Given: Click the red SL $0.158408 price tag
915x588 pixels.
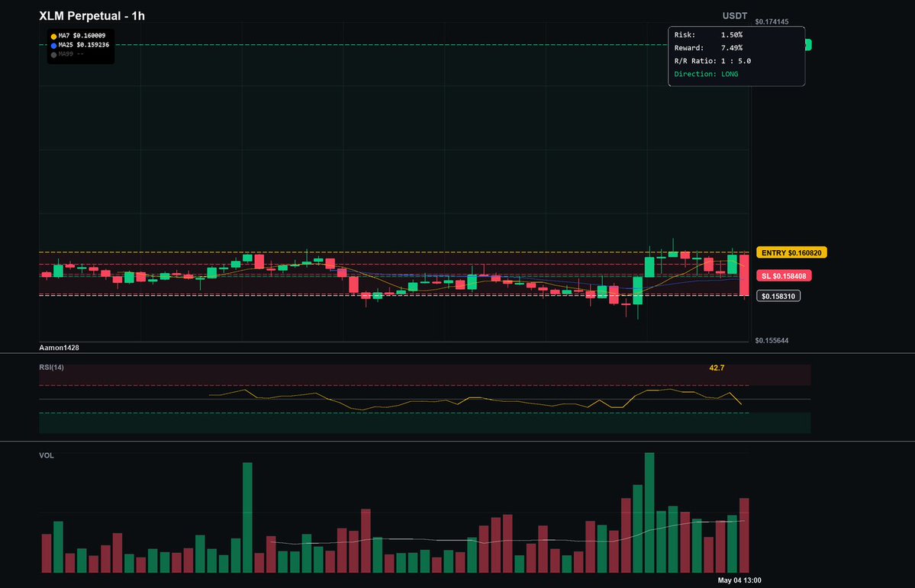Looking at the screenshot, I should 785,275.
